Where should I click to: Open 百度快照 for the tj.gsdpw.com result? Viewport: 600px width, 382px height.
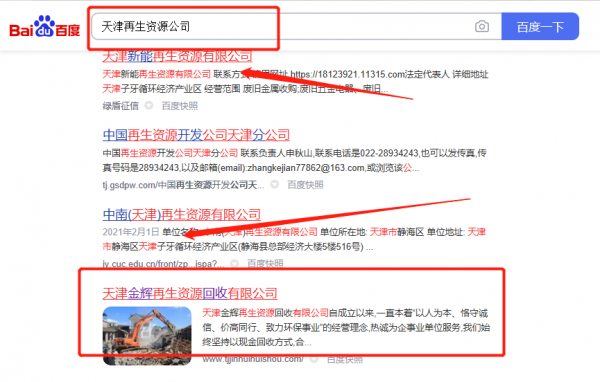point(305,185)
